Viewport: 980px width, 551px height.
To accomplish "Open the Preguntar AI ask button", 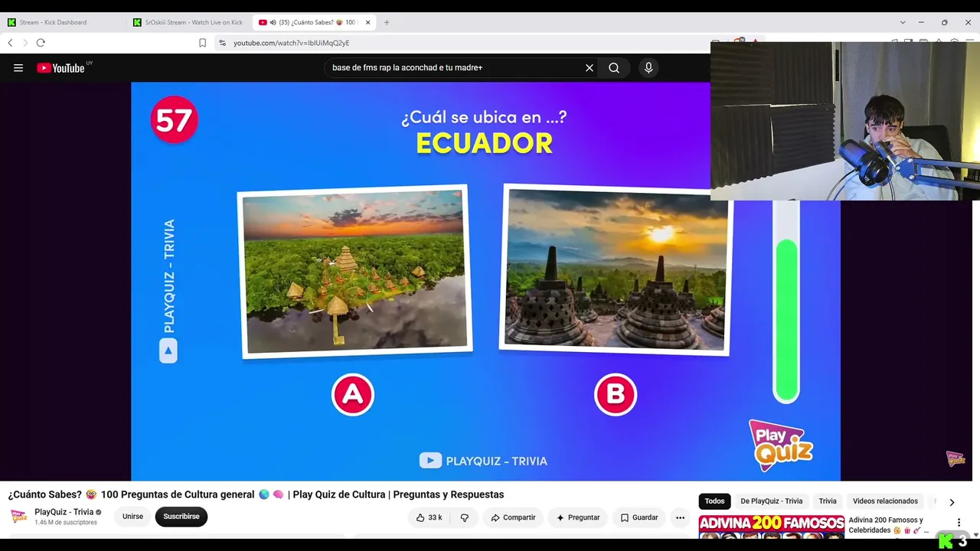I will pyautogui.click(x=578, y=517).
